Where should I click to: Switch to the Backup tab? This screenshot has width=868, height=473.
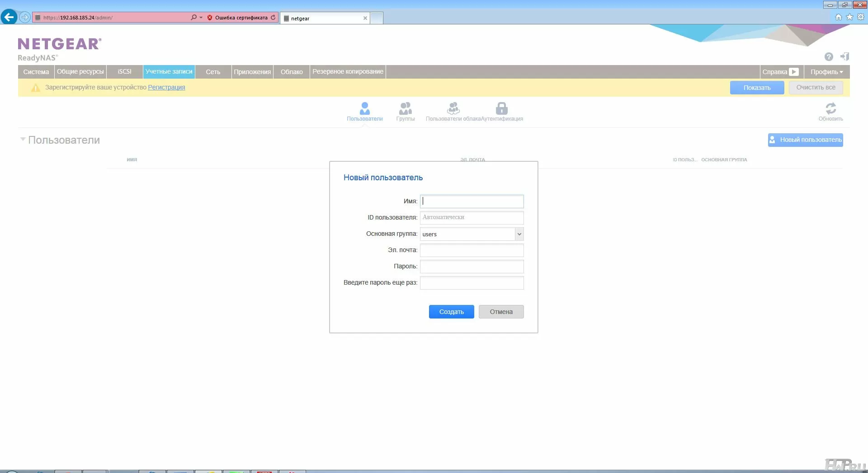click(348, 72)
